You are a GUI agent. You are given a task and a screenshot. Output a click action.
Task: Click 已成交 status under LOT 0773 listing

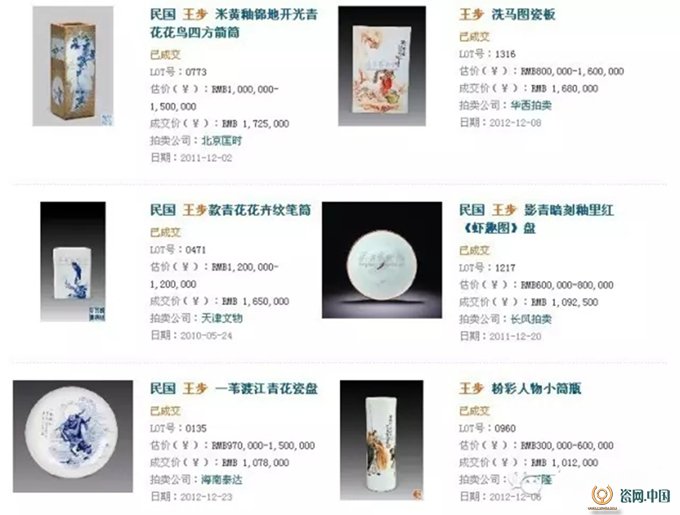click(165, 55)
